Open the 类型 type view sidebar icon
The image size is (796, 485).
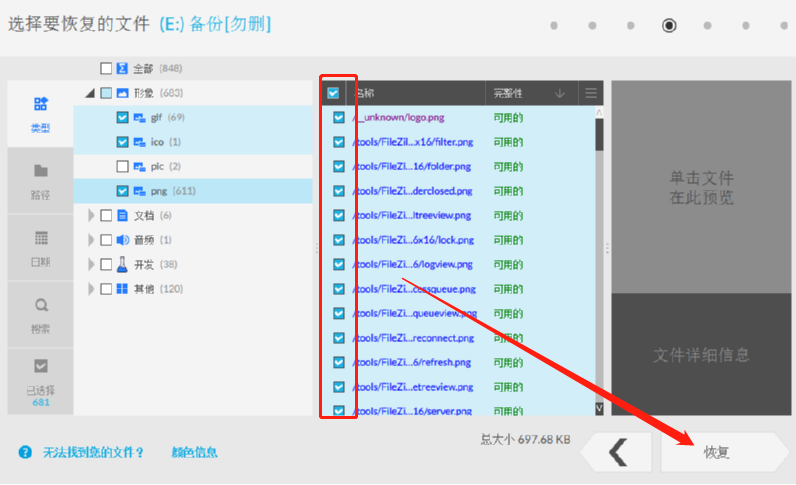41,104
